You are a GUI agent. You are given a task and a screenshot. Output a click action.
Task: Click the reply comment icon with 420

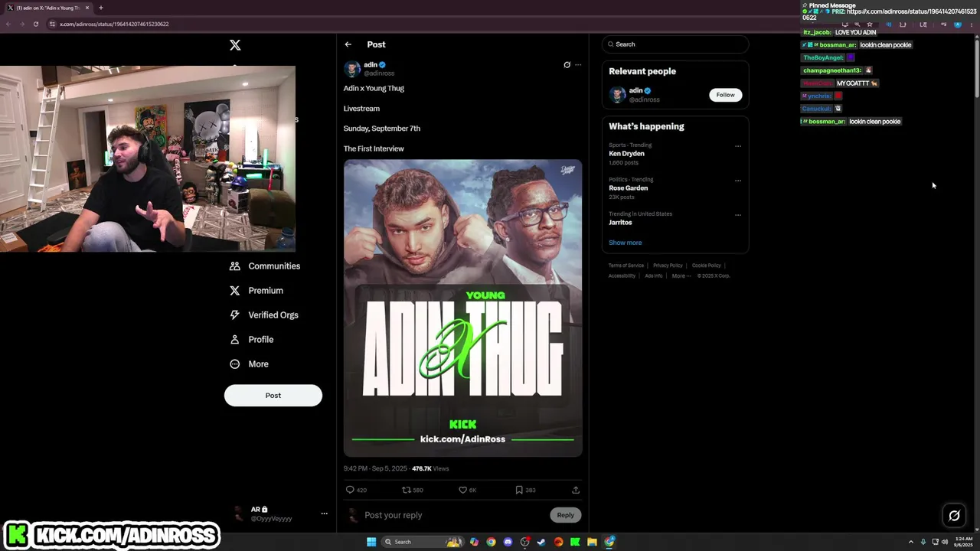pyautogui.click(x=356, y=490)
